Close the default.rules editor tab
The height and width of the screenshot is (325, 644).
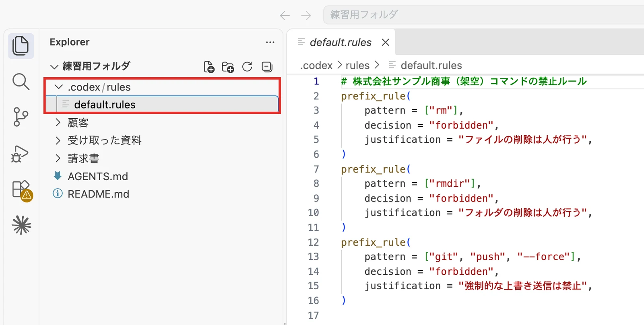[x=386, y=42]
